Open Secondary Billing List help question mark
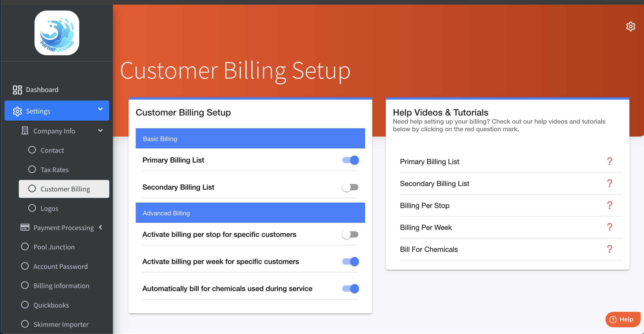 [610, 183]
